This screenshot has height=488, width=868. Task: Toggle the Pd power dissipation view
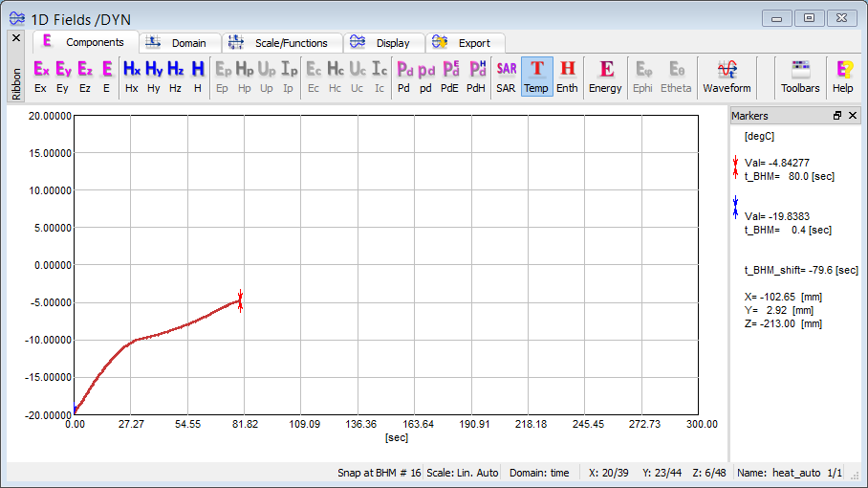[403, 76]
